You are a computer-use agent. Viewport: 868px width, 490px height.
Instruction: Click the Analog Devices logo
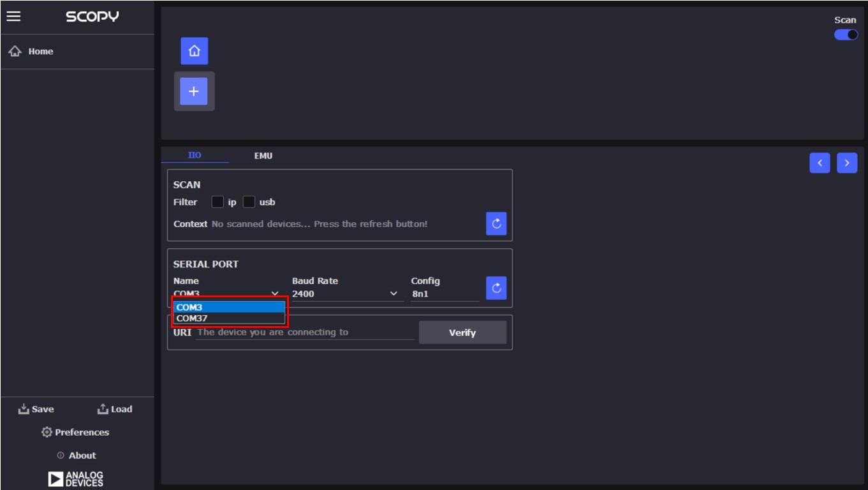point(76,477)
